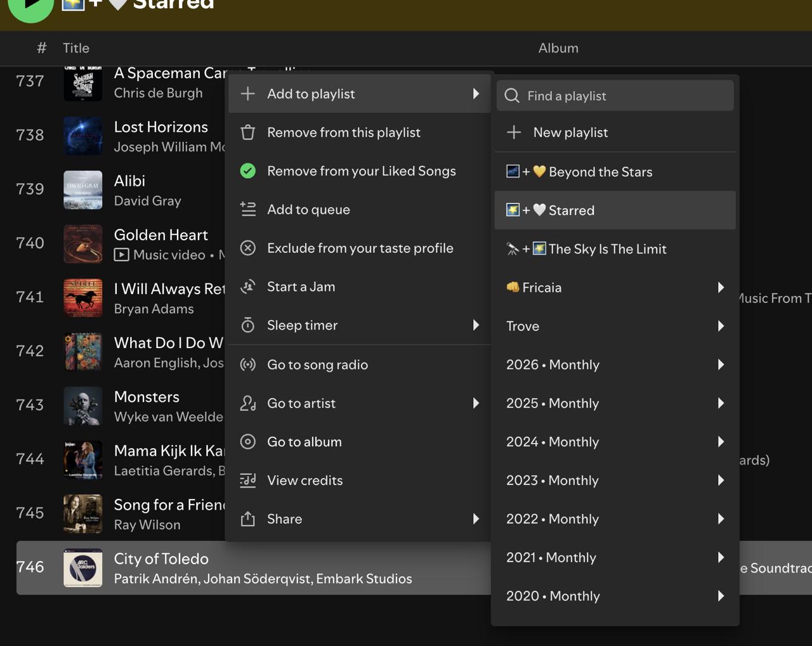Click the music video badge on Golden Heart
The image size is (812, 646).
(122, 255)
